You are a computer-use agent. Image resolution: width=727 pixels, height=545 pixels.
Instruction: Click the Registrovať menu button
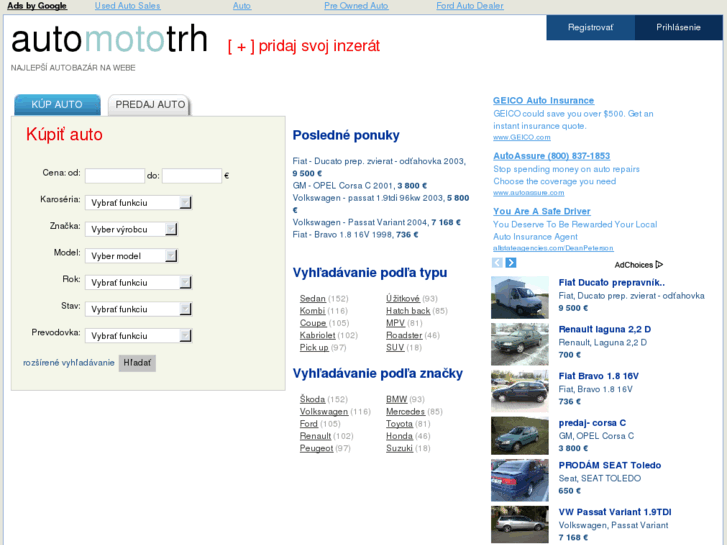pyautogui.click(x=590, y=27)
